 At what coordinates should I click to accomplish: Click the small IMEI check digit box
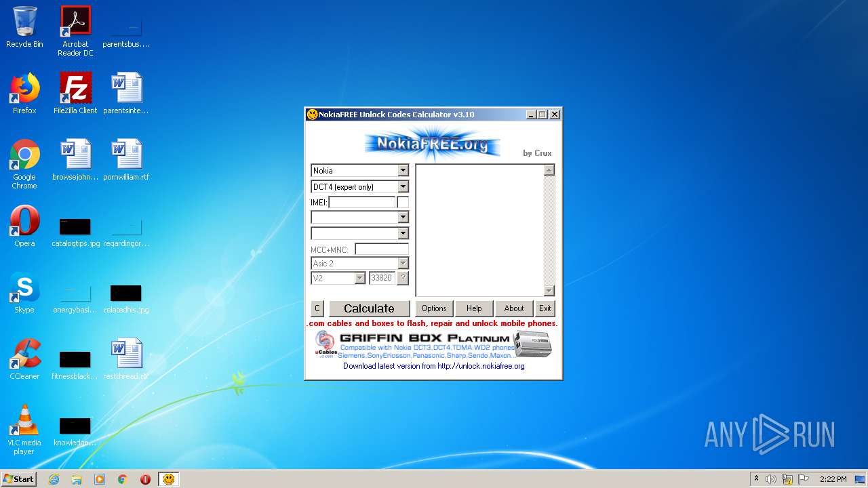click(x=403, y=202)
